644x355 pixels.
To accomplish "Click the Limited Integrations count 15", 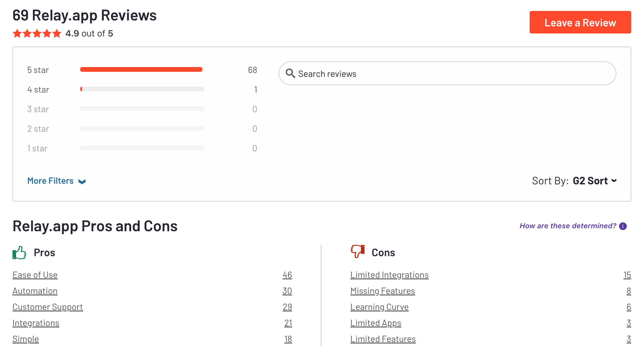I will coord(627,275).
